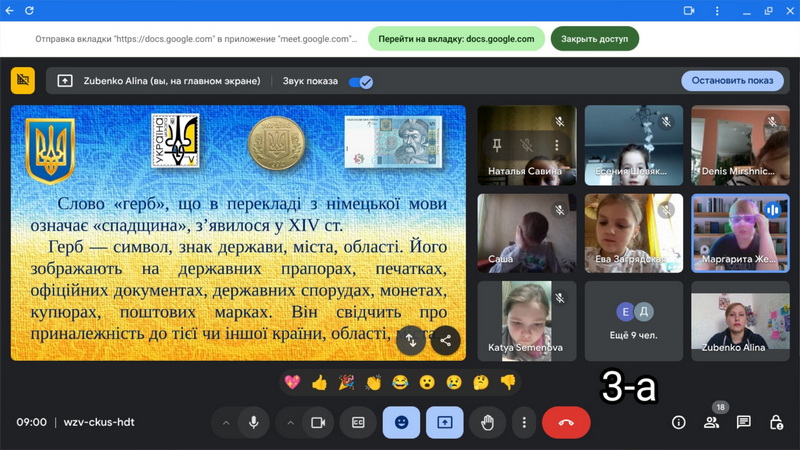
Task: Click the red leave call button
Action: point(566,422)
